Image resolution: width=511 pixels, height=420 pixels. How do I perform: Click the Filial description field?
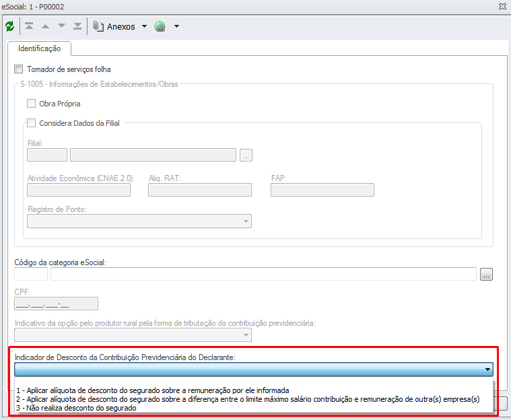(154, 155)
